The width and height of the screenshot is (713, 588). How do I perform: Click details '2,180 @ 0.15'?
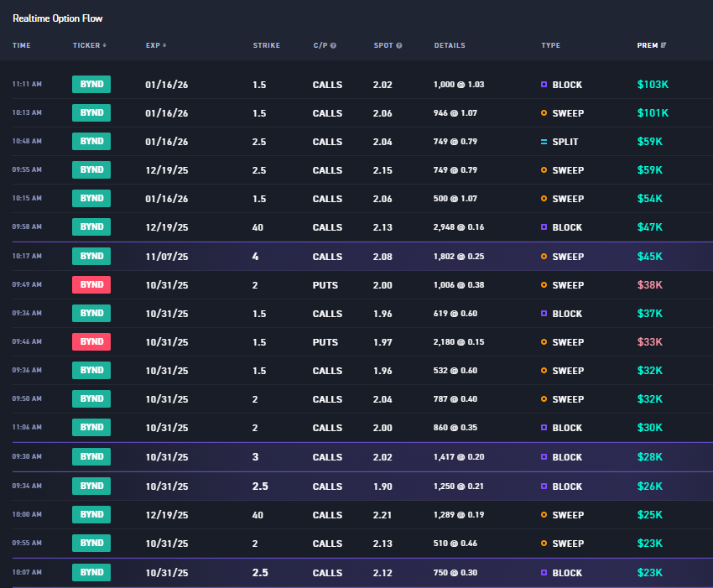[459, 342]
